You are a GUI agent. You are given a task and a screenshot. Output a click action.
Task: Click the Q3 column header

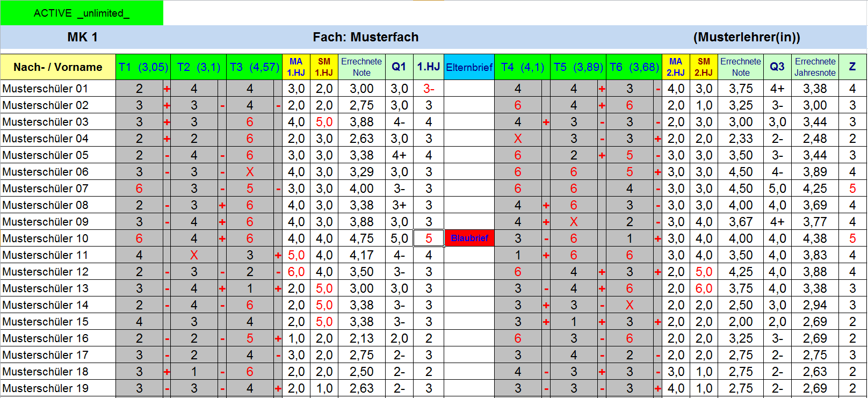[x=777, y=67]
